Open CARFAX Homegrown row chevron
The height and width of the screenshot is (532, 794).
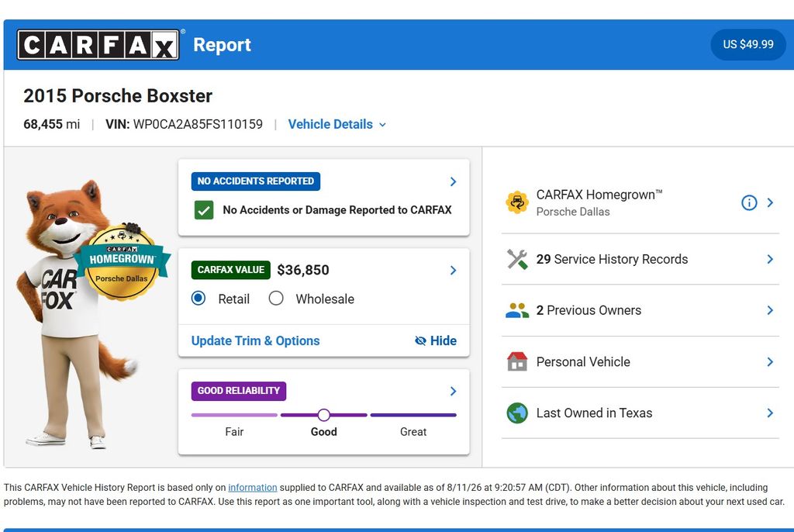770,202
